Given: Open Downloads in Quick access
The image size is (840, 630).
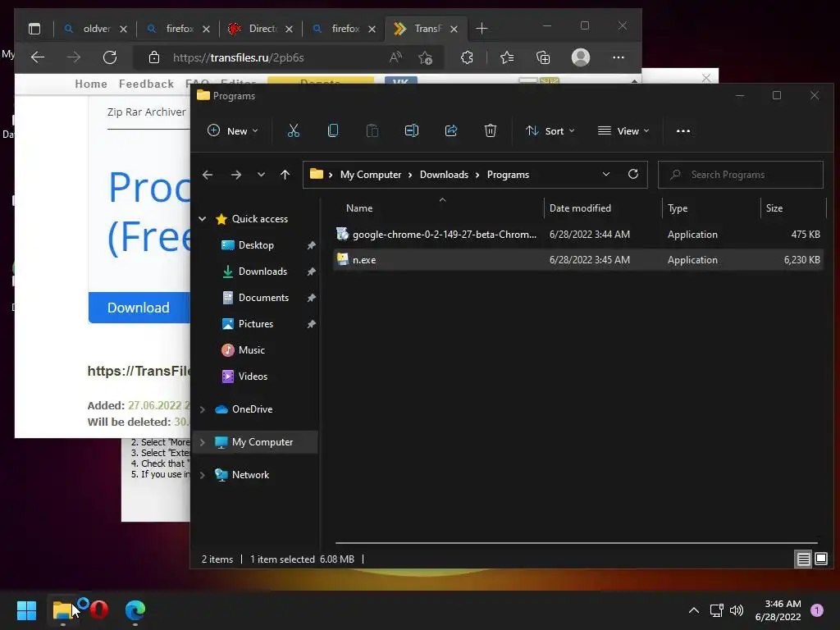Looking at the screenshot, I should coord(262,271).
